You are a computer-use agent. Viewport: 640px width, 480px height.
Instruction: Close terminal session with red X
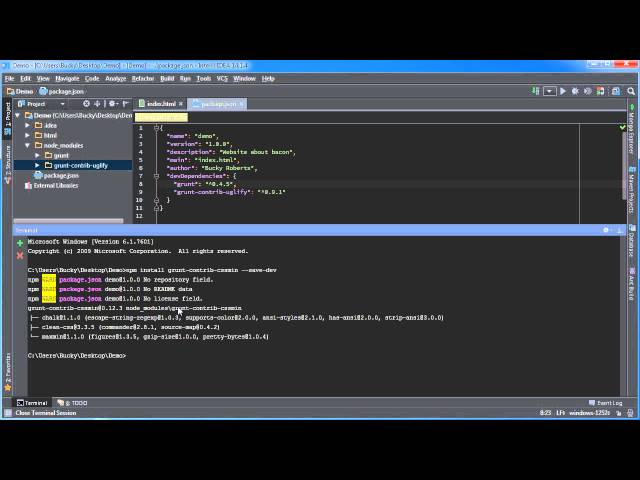pos(20,256)
